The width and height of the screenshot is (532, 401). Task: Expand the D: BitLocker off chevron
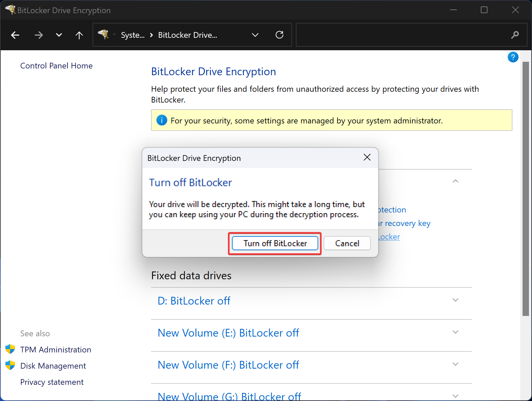pyautogui.click(x=455, y=300)
